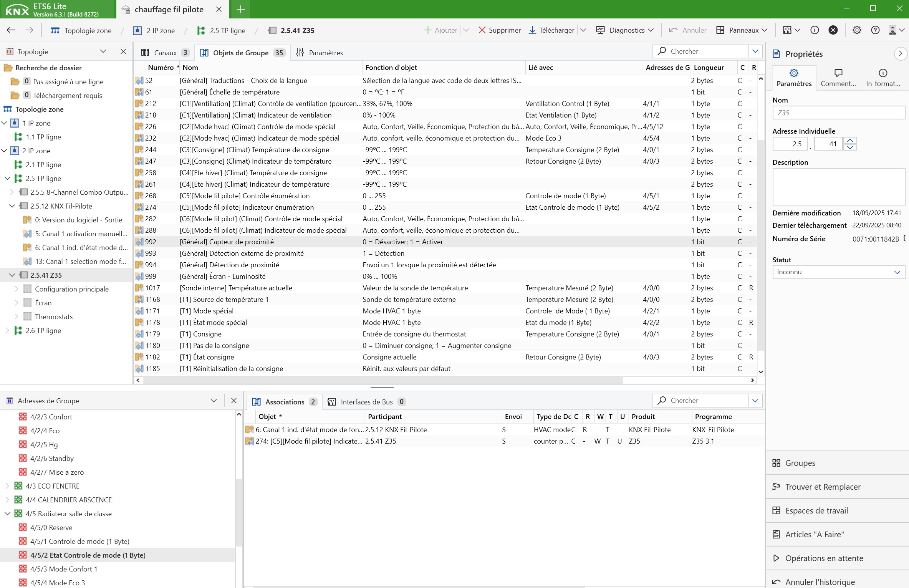Image resolution: width=909 pixels, height=588 pixels.
Task: Select the 4/5/3 Mode Confort 1 address
Action: pyautogui.click(x=64, y=569)
